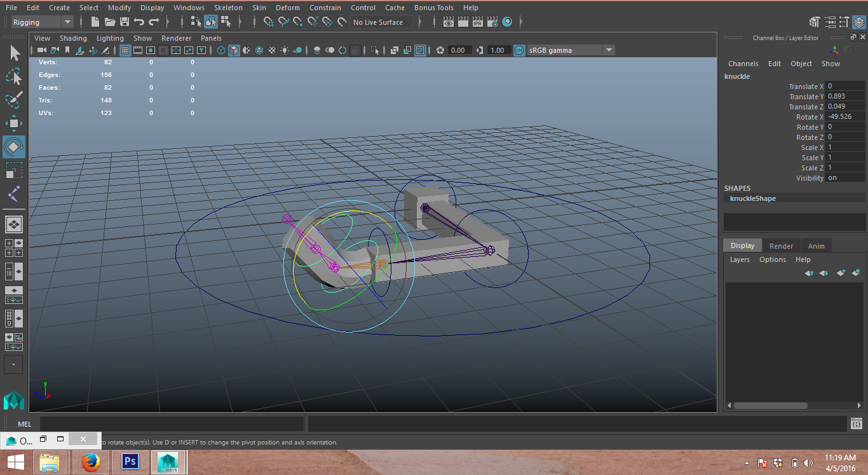This screenshot has height=475, width=868.
Task: Toggle use all lights
Action: (x=285, y=50)
